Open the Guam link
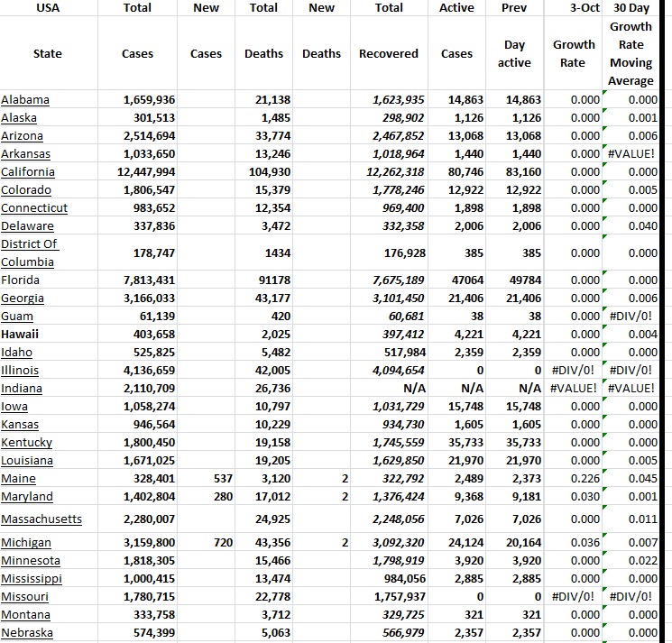Viewport: 672px width, 643px height. point(17,317)
